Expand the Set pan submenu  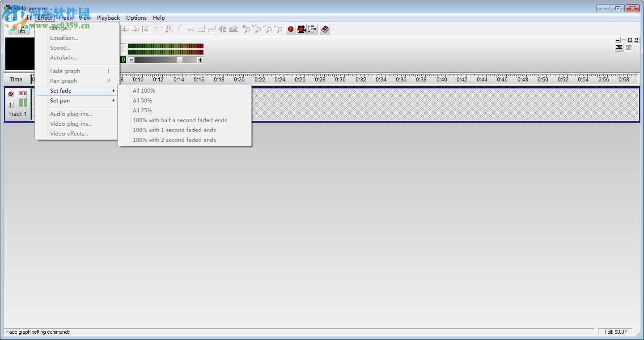[77, 101]
